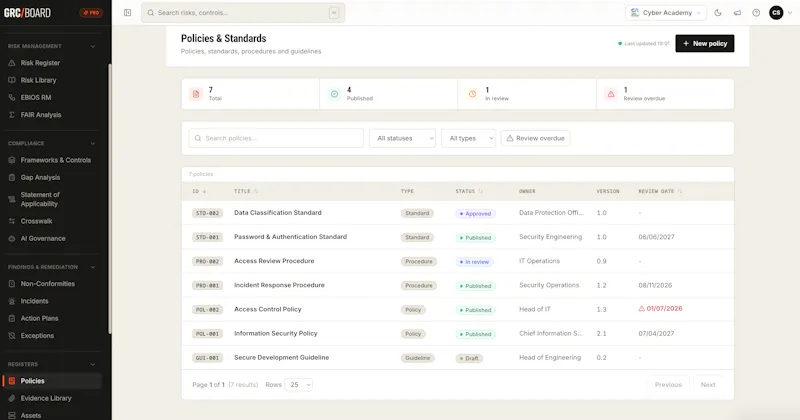Open Secure Development Guideline row
800x420 pixels.
click(458, 358)
